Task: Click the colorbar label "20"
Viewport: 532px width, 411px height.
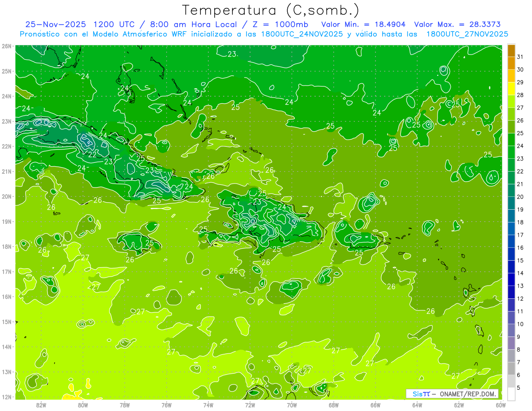Action: coord(520,197)
